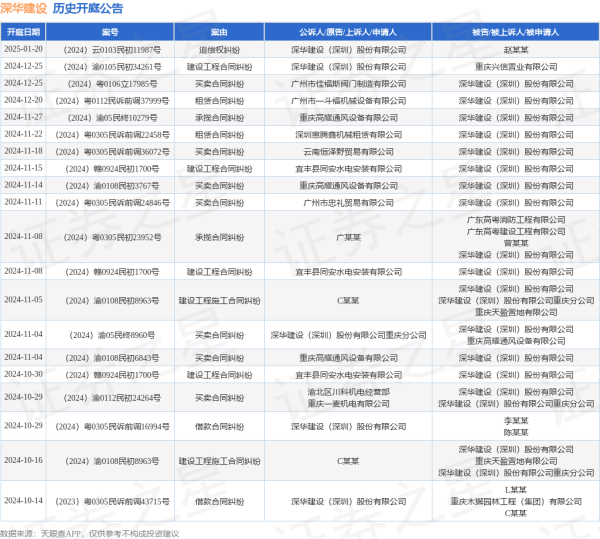
Task: Click plaintiff 深华建设（深圳）股份有限公司重庆分公司 in 渝05民终8960号 row
Action: pyautogui.click(x=348, y=335)
